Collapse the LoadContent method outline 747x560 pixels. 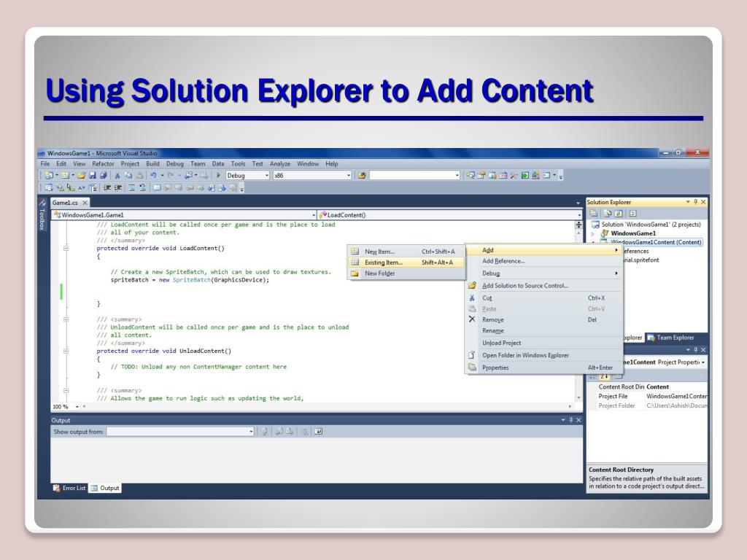66,248
